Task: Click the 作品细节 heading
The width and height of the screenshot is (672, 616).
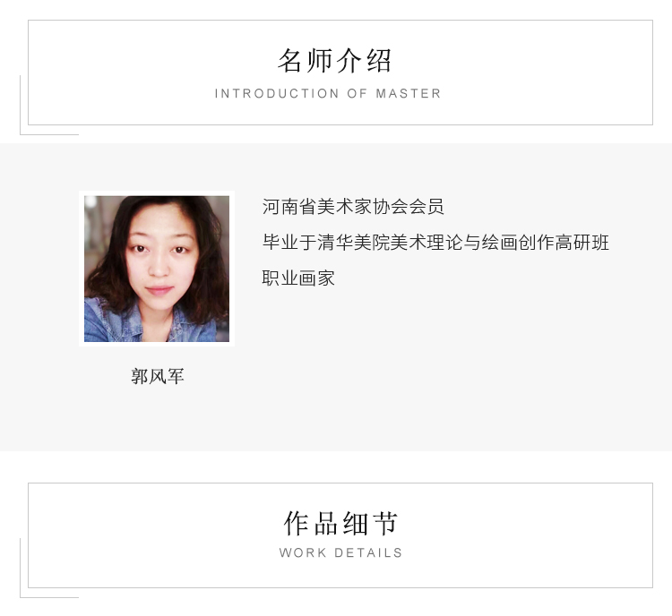Action: pyautogui.click(x=340, y=523)
